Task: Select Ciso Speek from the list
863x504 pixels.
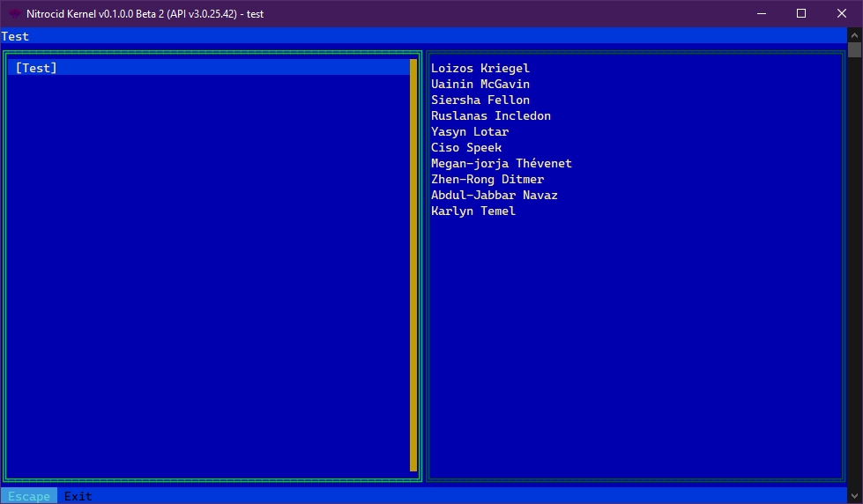Action: coord(466,148)
